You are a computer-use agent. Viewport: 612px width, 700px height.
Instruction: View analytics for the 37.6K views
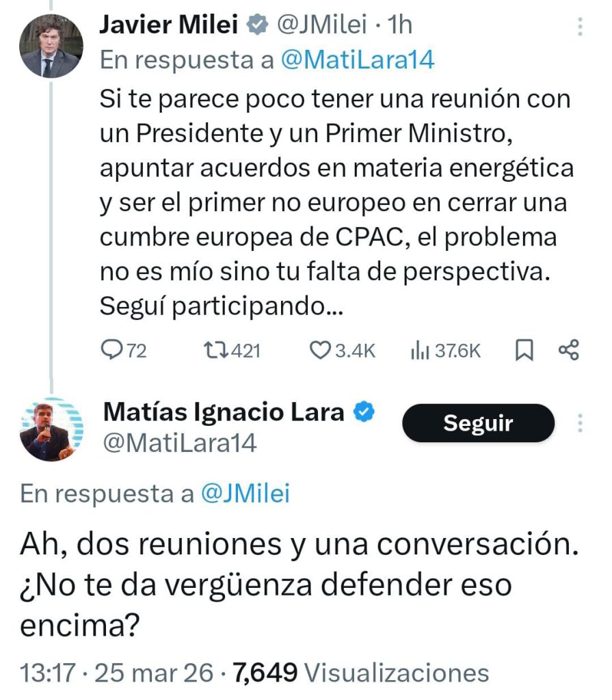tap(418, 351)
